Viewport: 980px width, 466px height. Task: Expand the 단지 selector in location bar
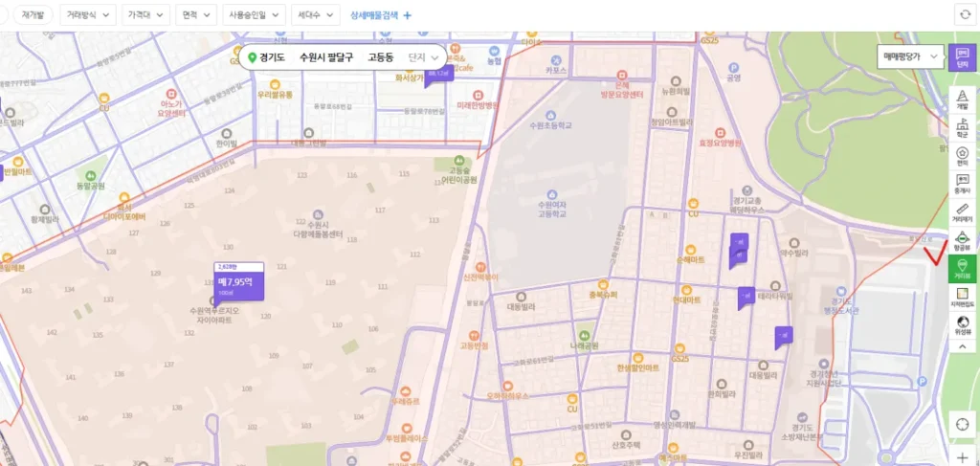(x=423, y=57)
